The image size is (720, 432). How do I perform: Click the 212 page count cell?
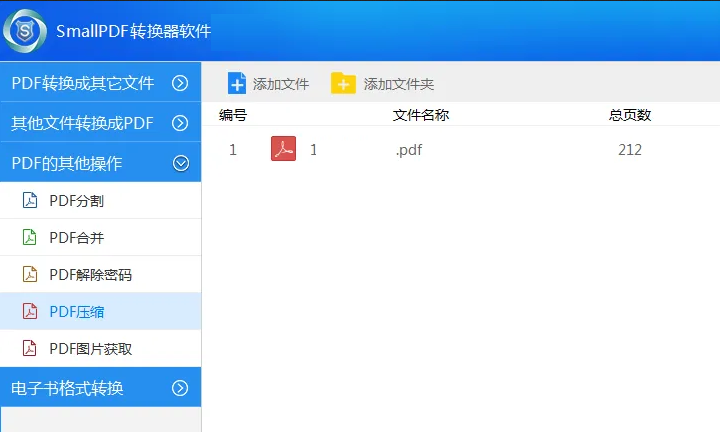pyautogui.click(x=630, y=151)
